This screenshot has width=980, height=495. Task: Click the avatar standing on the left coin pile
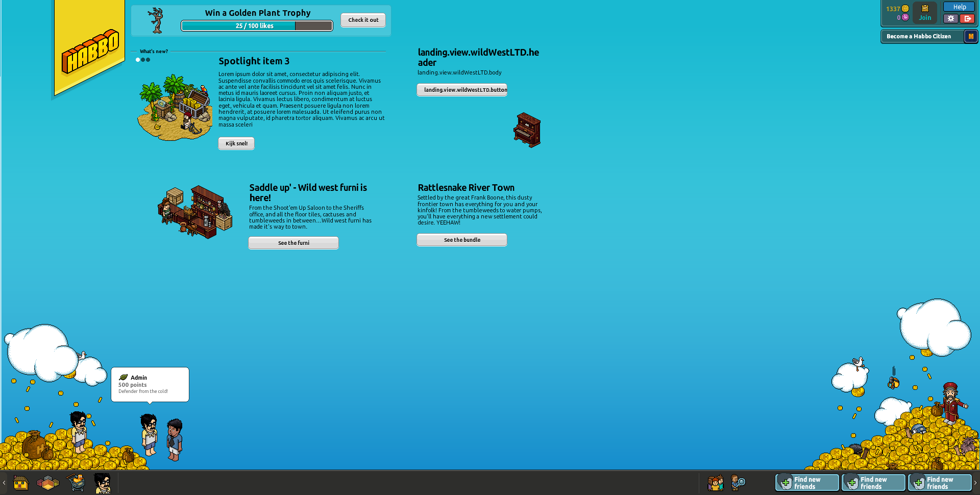79,432
